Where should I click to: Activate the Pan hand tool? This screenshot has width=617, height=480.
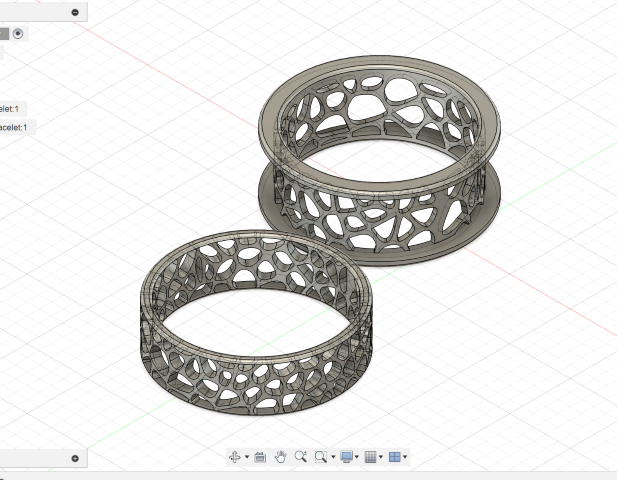tap(280, 457)
